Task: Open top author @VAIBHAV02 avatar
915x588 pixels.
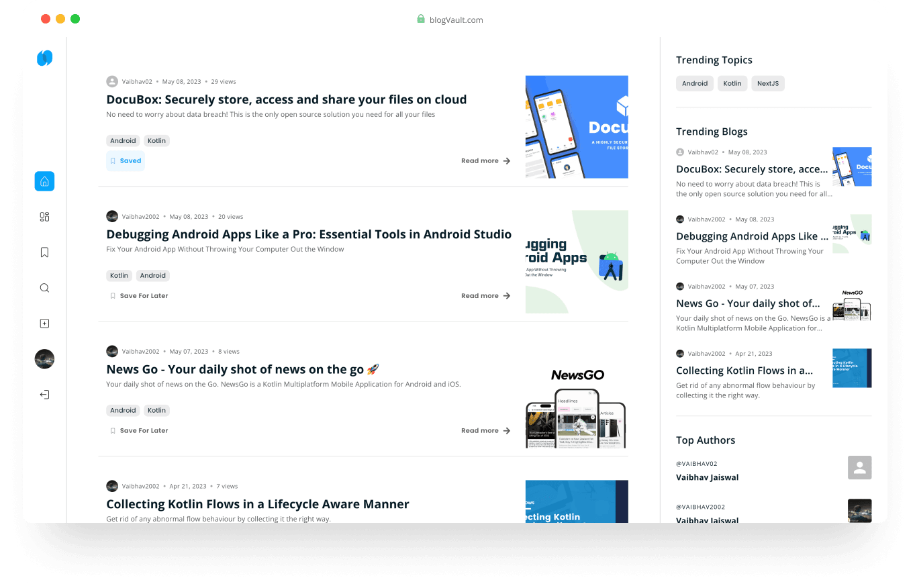Action: 860,468
